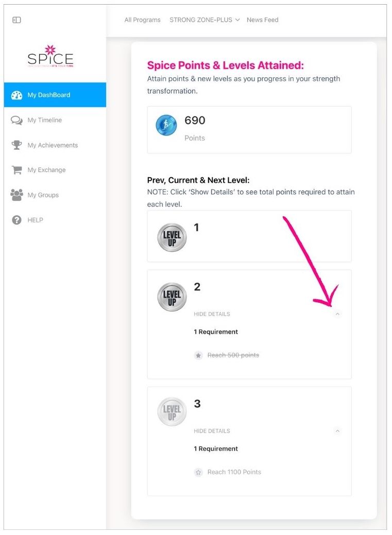Go to the News Feed
This screenshot has width=392, height=535.
[x=262, y=20]
